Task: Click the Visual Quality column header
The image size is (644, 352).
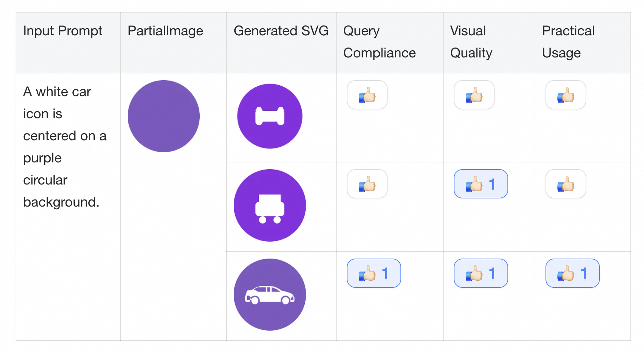Action: coord(471,42)
